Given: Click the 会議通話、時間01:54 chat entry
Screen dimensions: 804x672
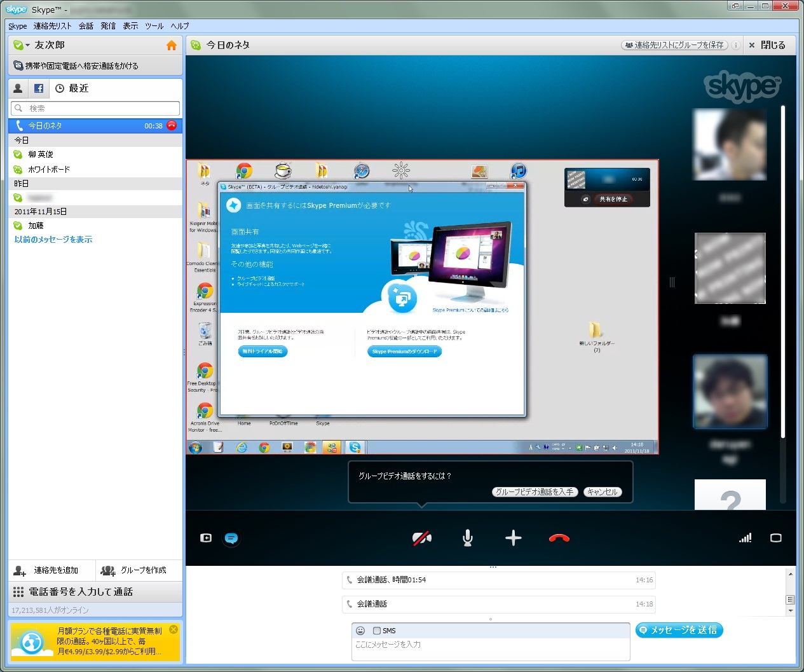Looking at the screenshot, I should coord(498,580).
